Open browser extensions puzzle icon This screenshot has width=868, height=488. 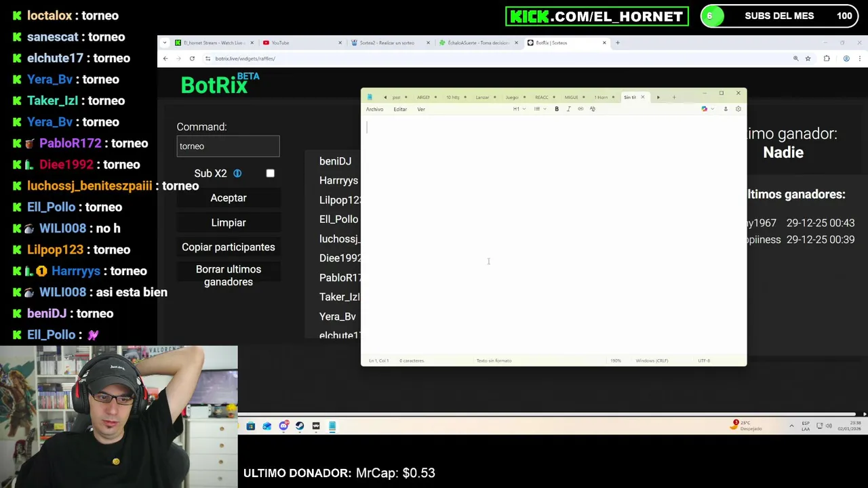[827, 59]
